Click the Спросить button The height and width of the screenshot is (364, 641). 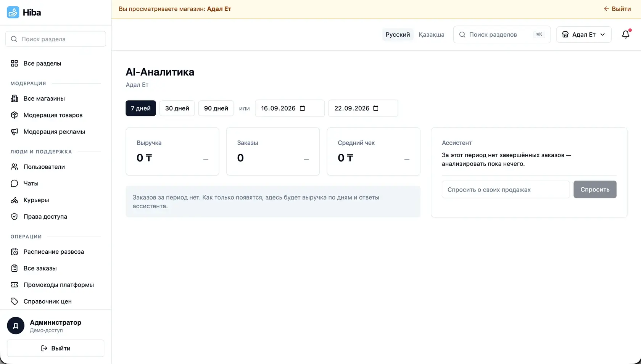pos(595,189)
